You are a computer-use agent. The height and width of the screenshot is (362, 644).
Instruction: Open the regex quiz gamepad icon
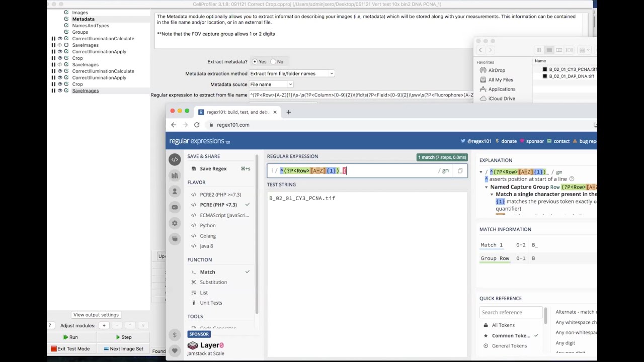[175, 207]
